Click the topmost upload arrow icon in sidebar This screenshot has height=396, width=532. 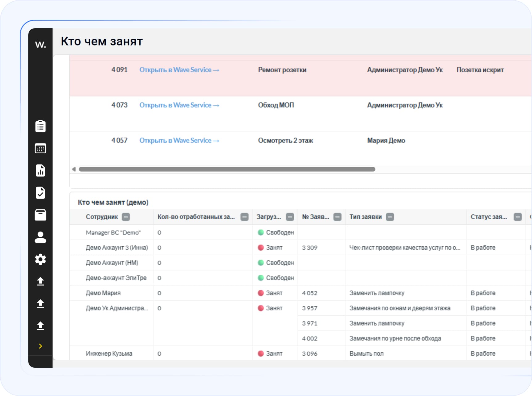pos(40,281)
